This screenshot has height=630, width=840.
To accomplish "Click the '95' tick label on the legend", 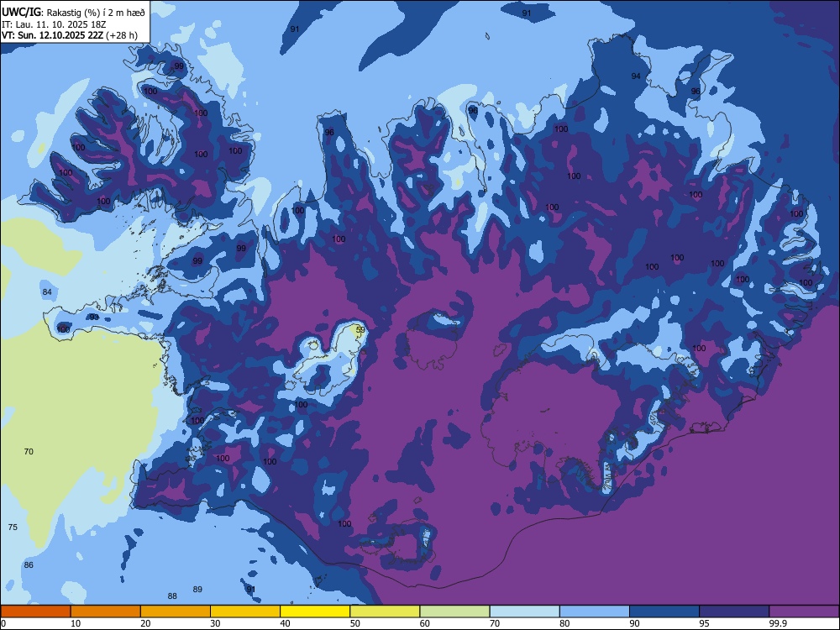I will 704,623.
